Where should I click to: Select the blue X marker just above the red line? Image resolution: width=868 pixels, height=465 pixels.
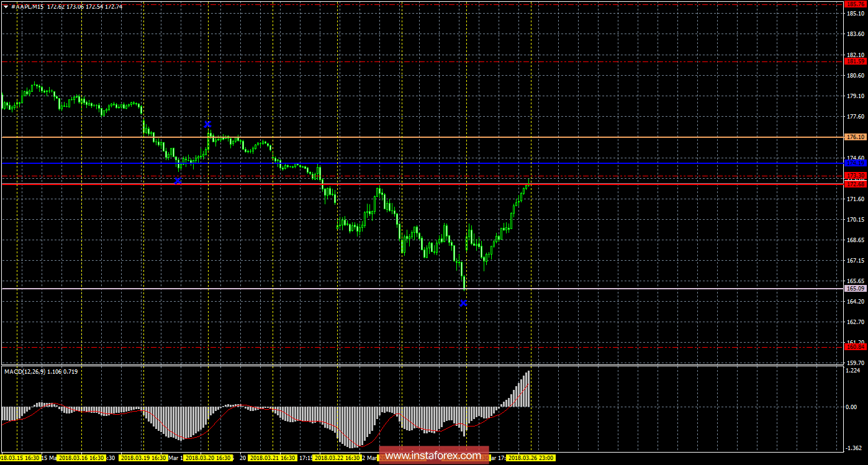pyautogui.click(x=178, y=181)
